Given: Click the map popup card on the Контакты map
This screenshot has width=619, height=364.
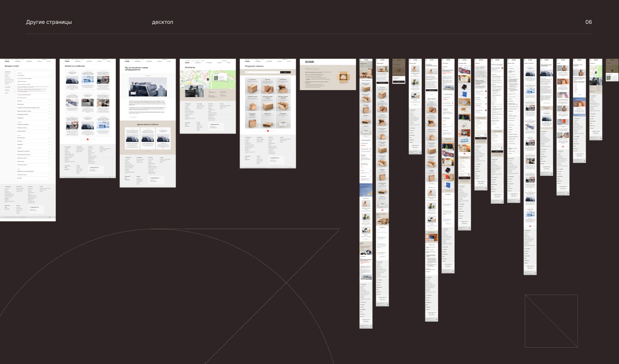Looking at the screenshot, I should 220,76.
